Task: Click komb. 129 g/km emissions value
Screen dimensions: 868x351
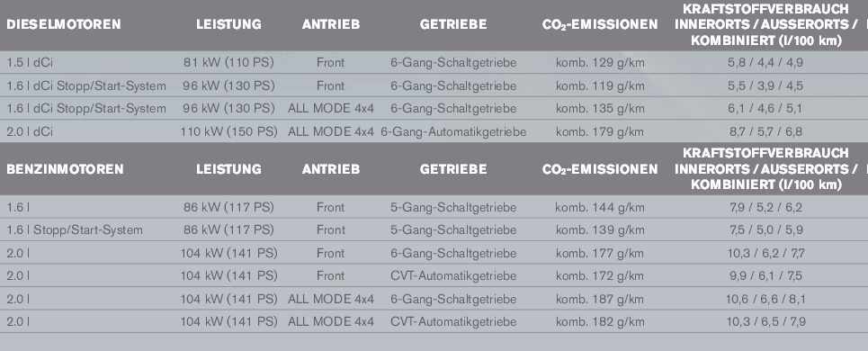Action: pyautogui.click(x=600, y=63)
